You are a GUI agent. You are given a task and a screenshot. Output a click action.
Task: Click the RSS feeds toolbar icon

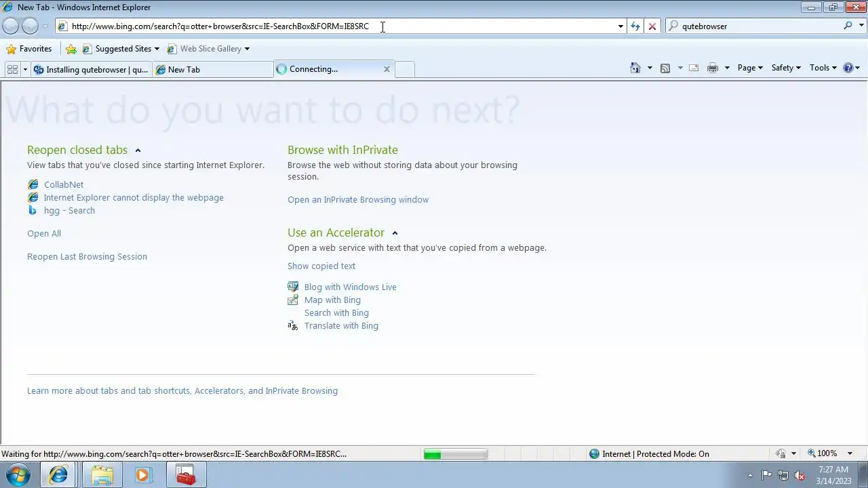(665, 68)
